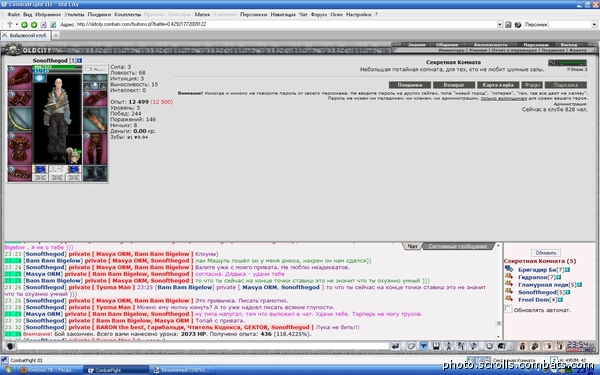The height and width of the screenshot is (375, 600).
Task: Open the Навигация menu
Action: pos(283,15)
